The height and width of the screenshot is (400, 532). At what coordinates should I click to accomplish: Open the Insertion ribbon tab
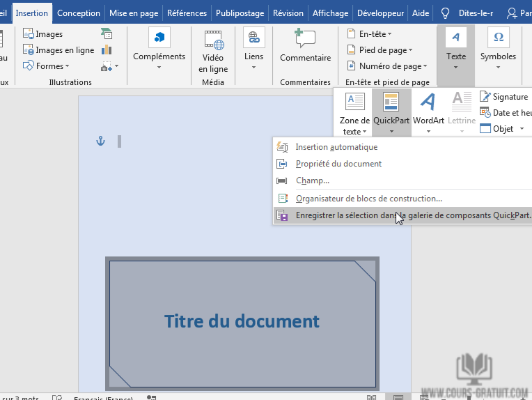click(32, 13)
